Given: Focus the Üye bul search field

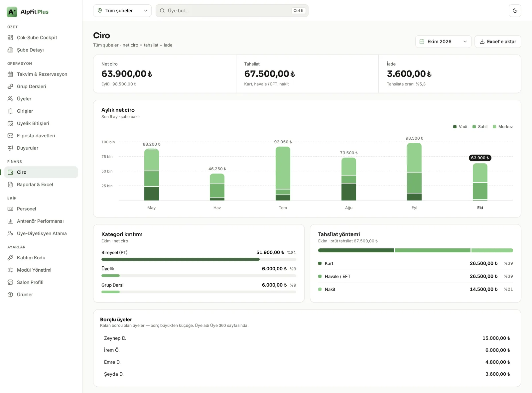Looking at the screenshot, I should 232,11.
